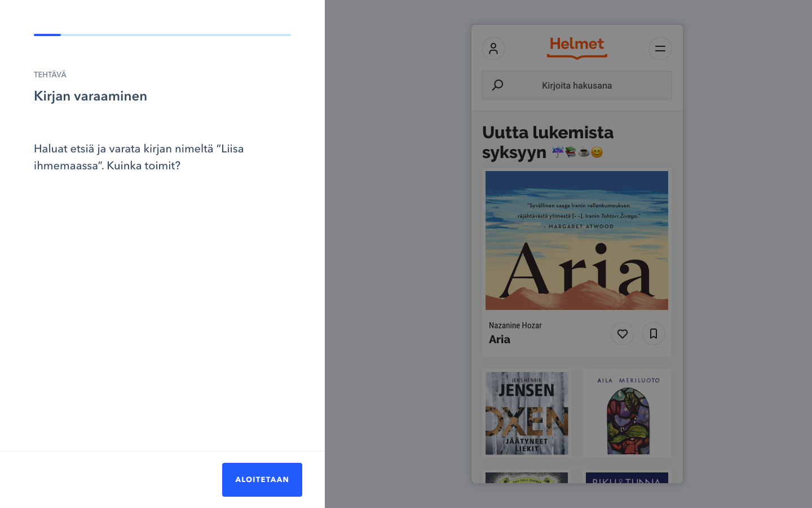Click the search magnifier icon
The width and height of the screenshot is (812, 508).
[x=497, y=85]
